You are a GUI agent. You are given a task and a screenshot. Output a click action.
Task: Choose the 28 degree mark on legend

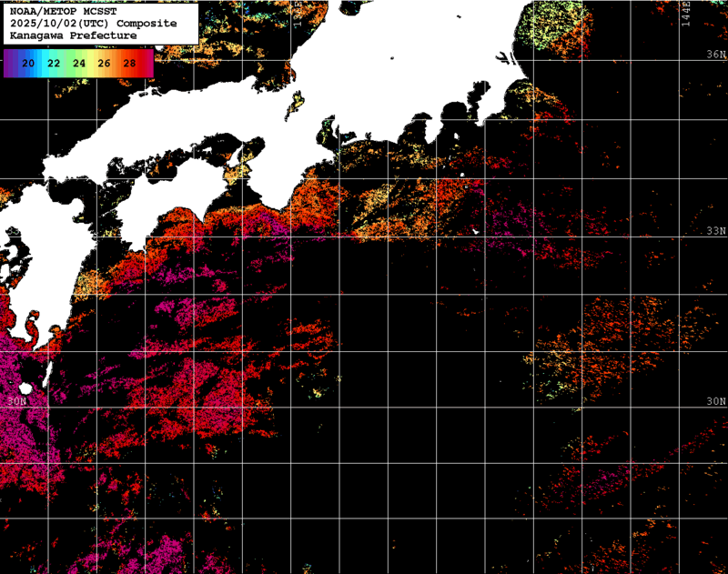click(129, 63)
